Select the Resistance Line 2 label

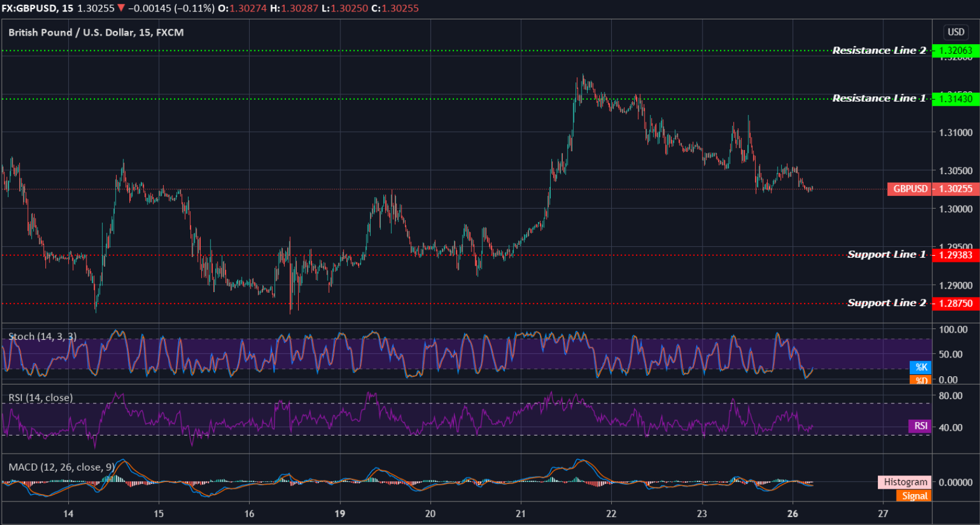879,50
